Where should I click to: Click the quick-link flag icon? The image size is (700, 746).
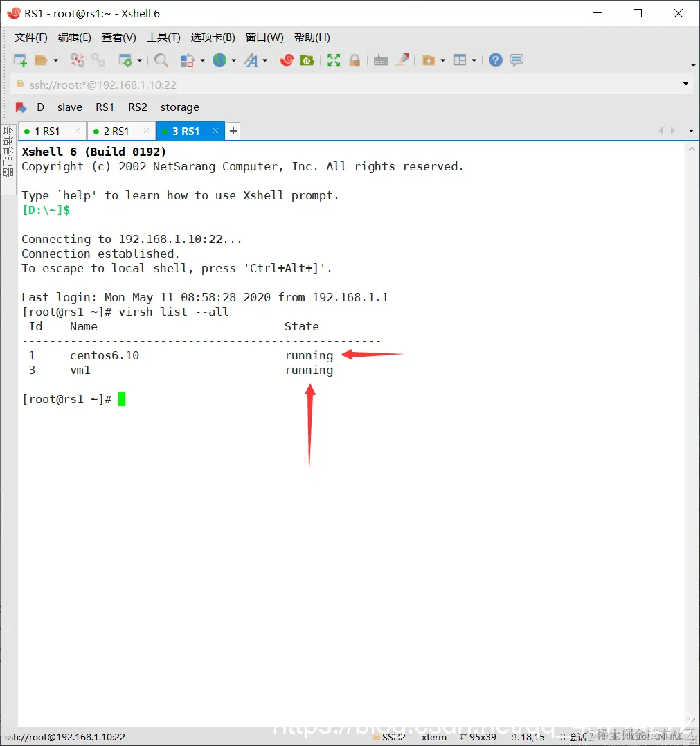tap(21, 107)
